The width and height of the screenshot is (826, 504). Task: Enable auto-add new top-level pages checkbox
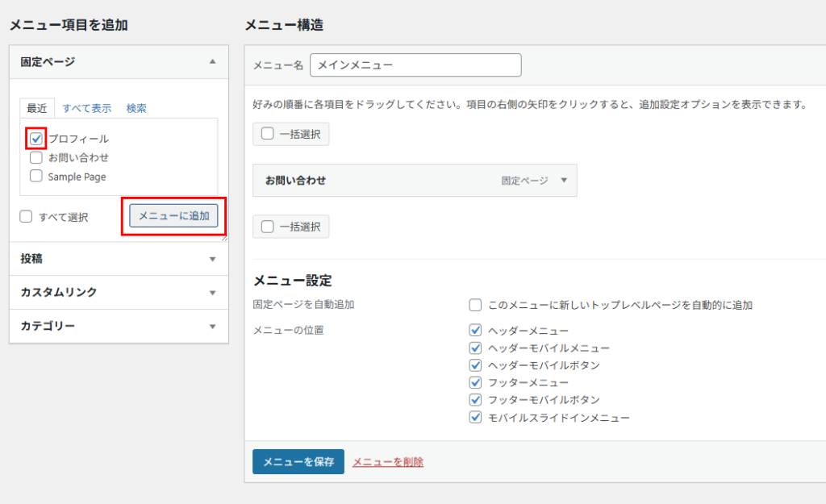coord(476,305)
